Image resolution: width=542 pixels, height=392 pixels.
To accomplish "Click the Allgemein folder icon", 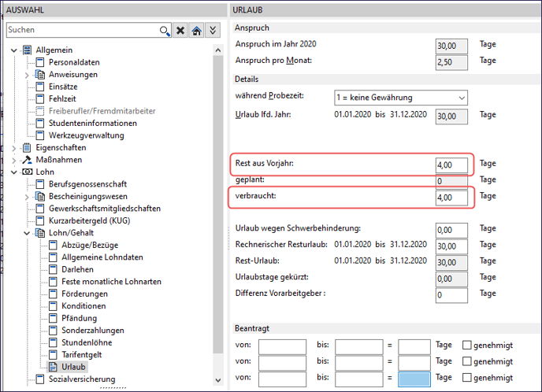I will 27,50.
